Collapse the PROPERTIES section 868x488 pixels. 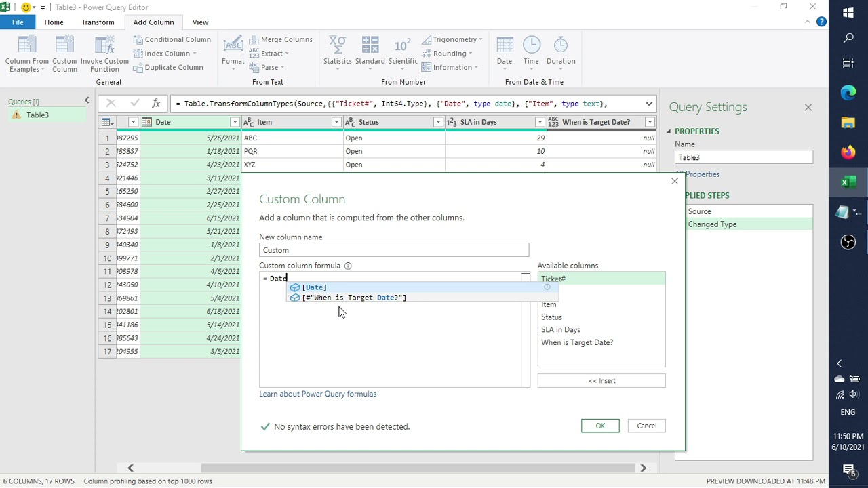(669, 131)
